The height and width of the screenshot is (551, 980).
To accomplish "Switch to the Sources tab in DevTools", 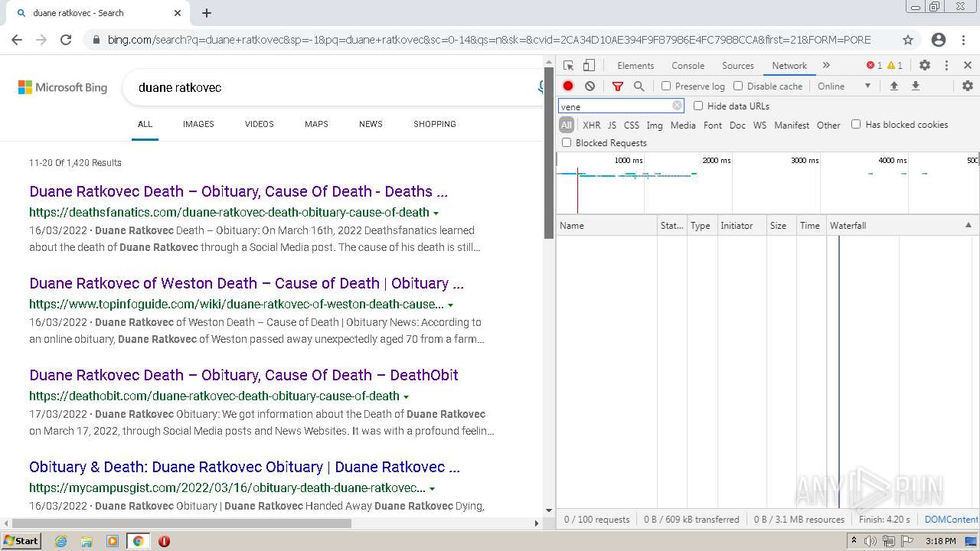I will 738,66.
